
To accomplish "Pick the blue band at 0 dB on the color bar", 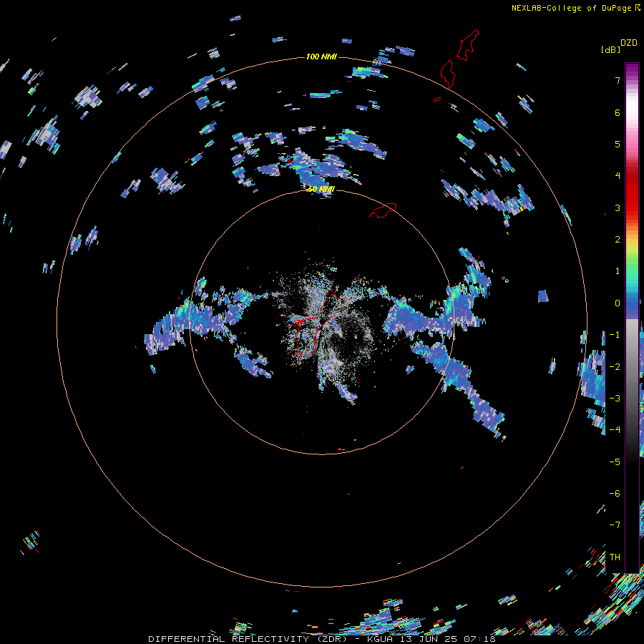I will [x=632, y=304].
